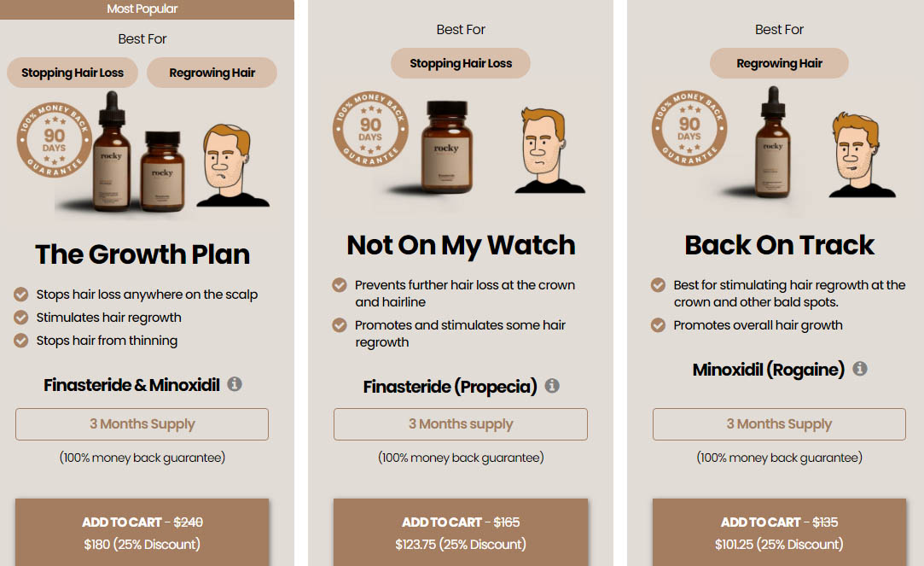Click checkmark next to Stops hair from thinning
Image resolution: width=924 pixels, height=566 pixels.
[x=21, y=340]
